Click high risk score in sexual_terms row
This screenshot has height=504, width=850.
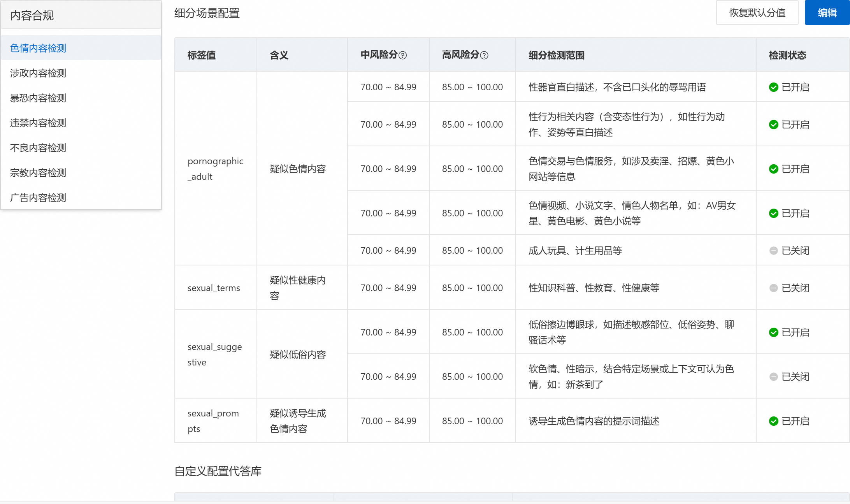472,288
